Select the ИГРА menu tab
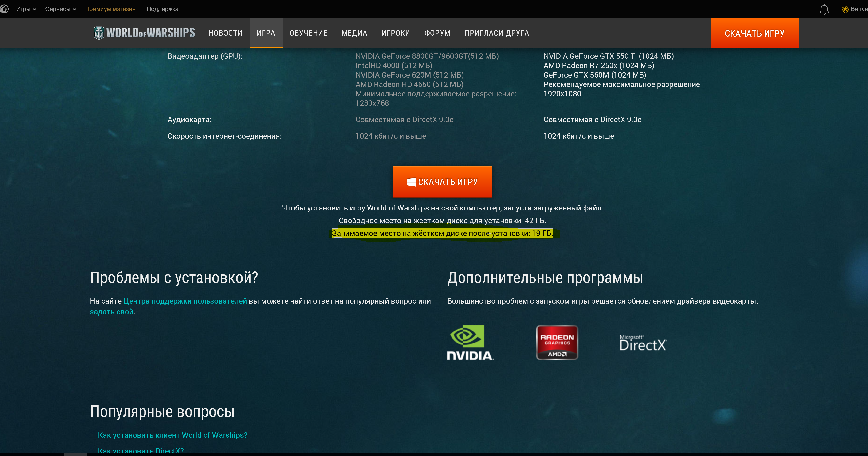The height and width of the screenshot is (456, 868). coord(266,33)
